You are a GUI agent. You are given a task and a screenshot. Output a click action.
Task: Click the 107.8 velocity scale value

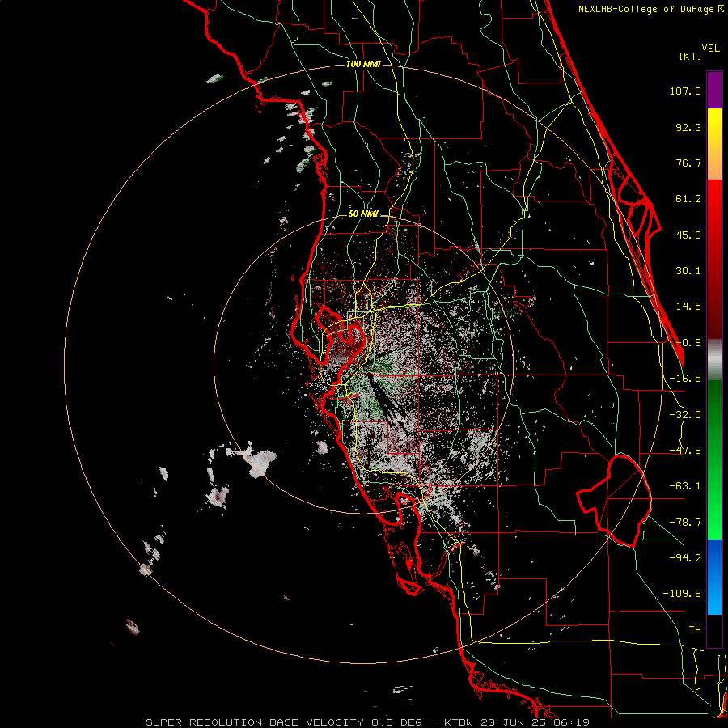click(685, 91)
